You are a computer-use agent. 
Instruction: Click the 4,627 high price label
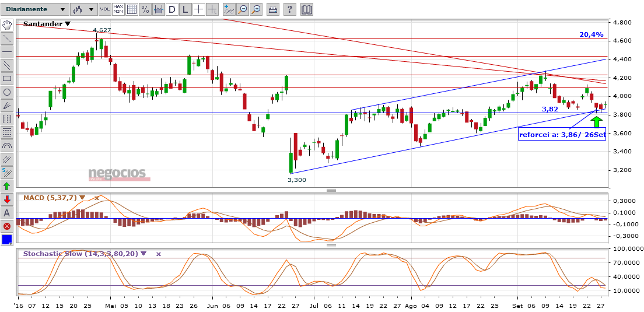(x=102, y=30)
